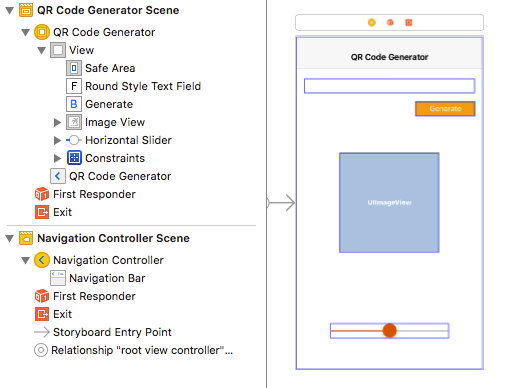Select the UIImageView placeholder on canvas
The height and width of the screenshot is (388, 512).
[389, 203]
